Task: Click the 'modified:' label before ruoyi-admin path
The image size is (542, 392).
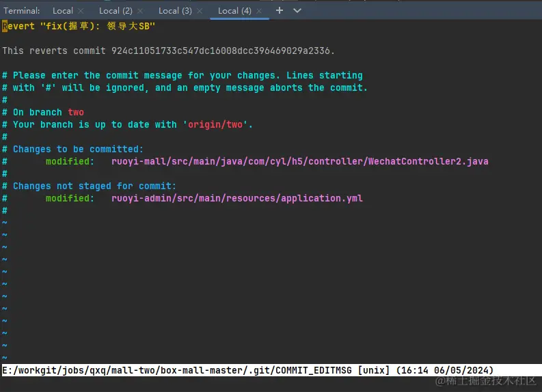Action: click(70, 198)
